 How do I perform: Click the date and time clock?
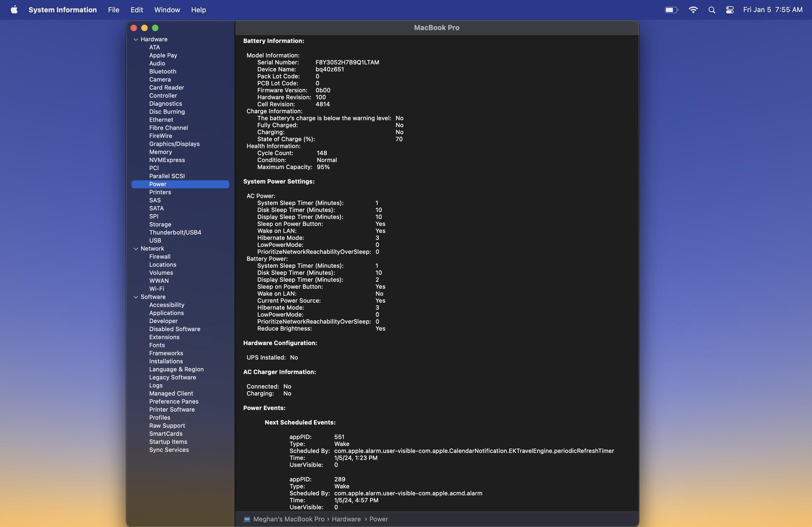[772, 10]
